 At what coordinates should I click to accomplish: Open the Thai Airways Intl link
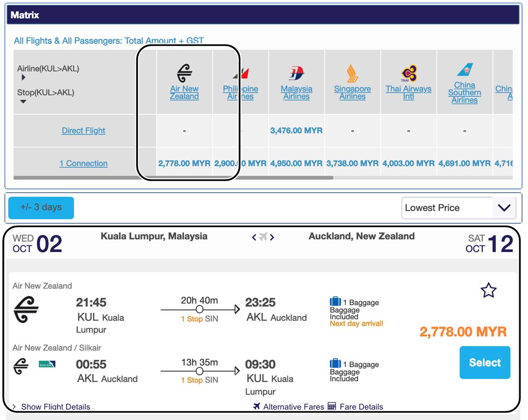pyautogui.click(x=408, y=92)
